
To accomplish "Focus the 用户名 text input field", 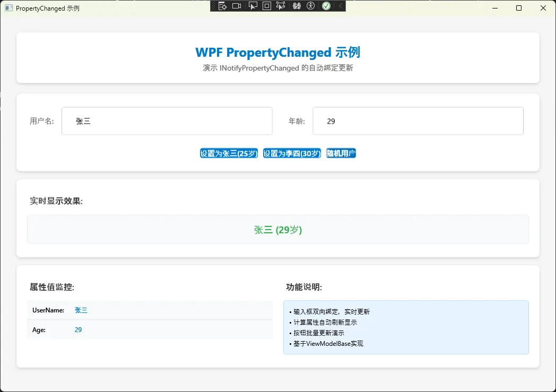I will [167, 121].
